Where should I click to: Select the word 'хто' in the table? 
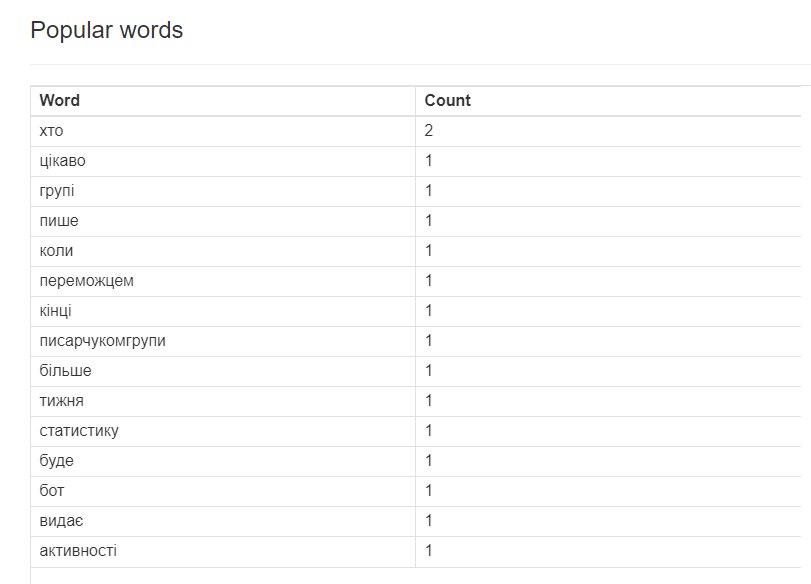coord(51,130)
